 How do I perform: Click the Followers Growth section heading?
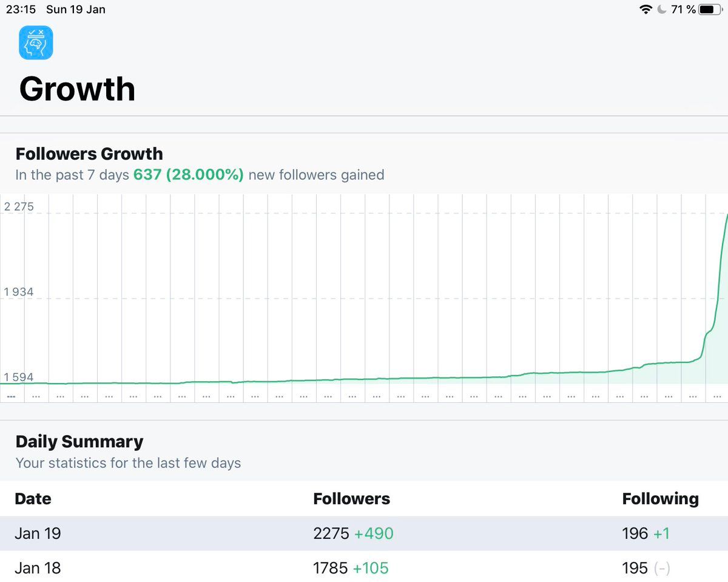pos(89,154)
